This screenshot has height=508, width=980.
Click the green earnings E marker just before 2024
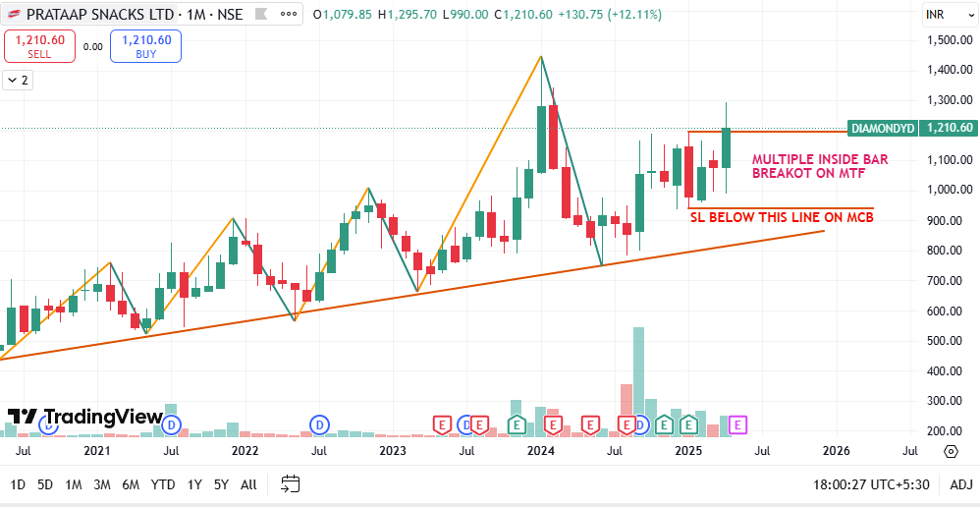tap(517, 425)
